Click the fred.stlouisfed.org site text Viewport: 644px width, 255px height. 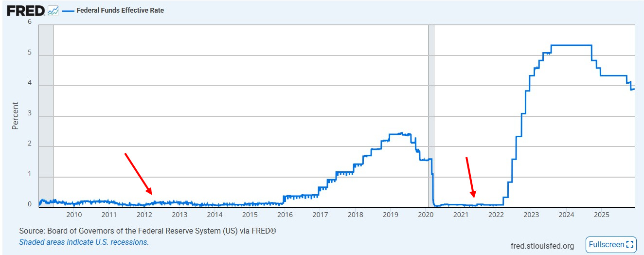click(x=542, y=245)
